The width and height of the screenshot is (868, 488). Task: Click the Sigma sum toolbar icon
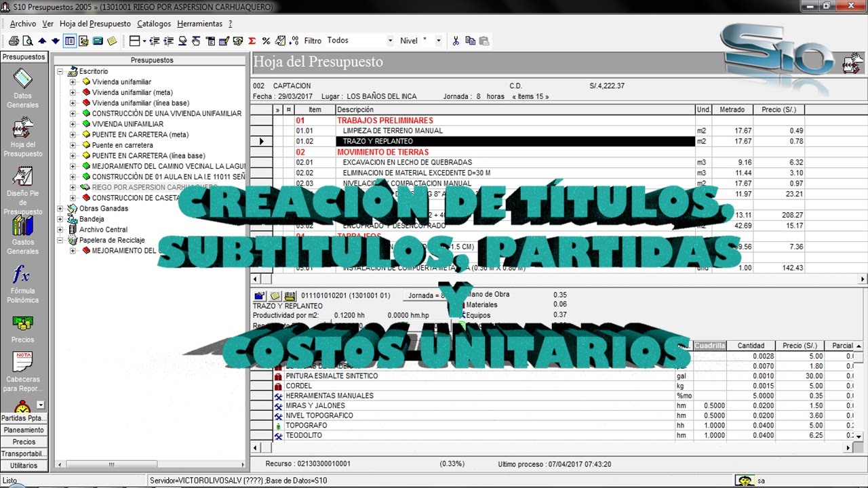252,41
